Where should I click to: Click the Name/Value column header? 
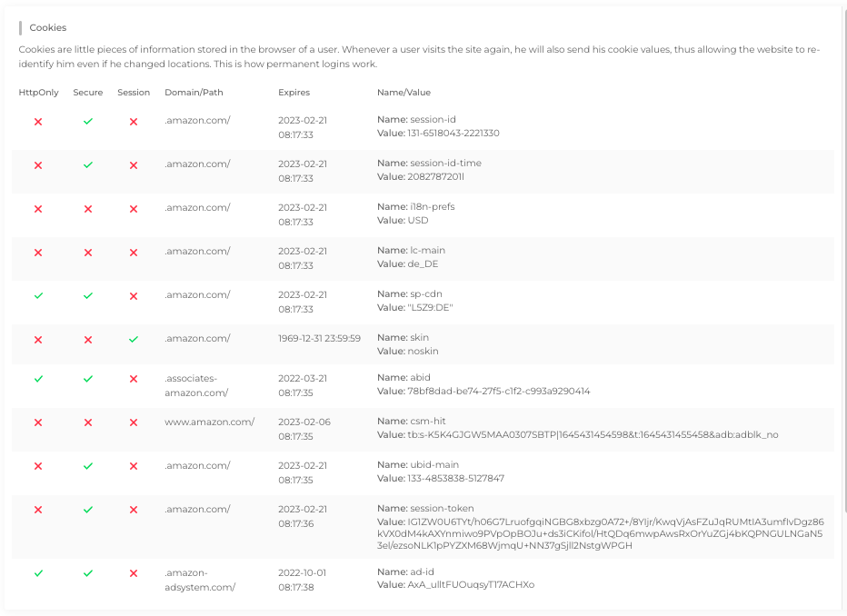pyautogui.click(x=404, y=93)
